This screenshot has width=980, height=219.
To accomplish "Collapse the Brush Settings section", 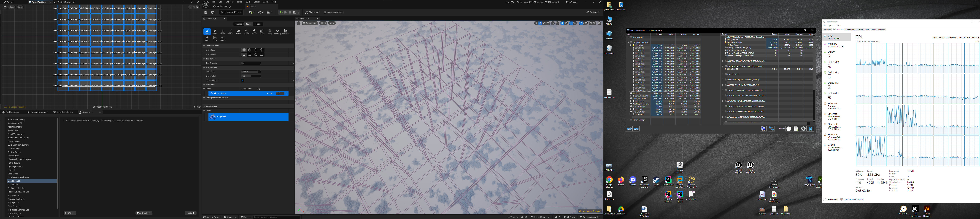I will [x=204, y=68].
